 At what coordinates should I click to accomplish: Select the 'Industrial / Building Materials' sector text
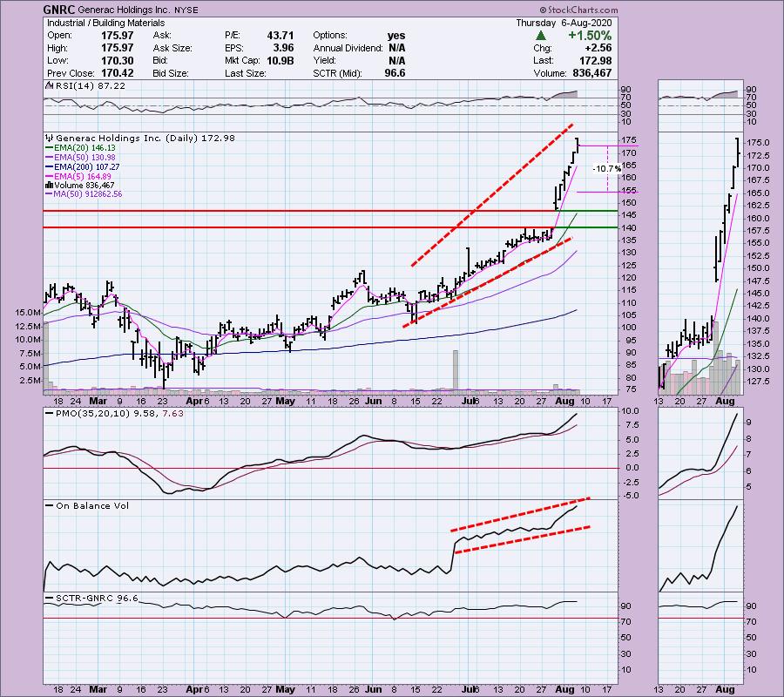click(105, 23)
